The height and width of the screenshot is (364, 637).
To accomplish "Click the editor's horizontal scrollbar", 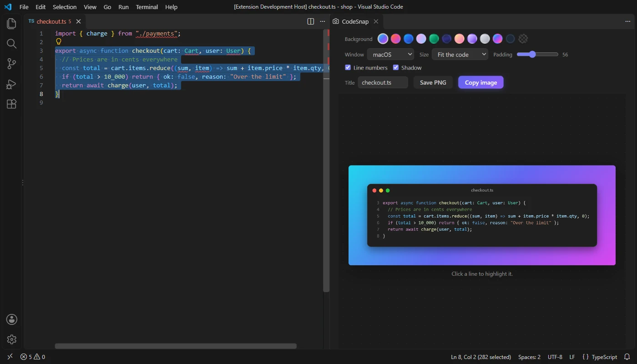I will pyautogui.click(x=176, y=346).
